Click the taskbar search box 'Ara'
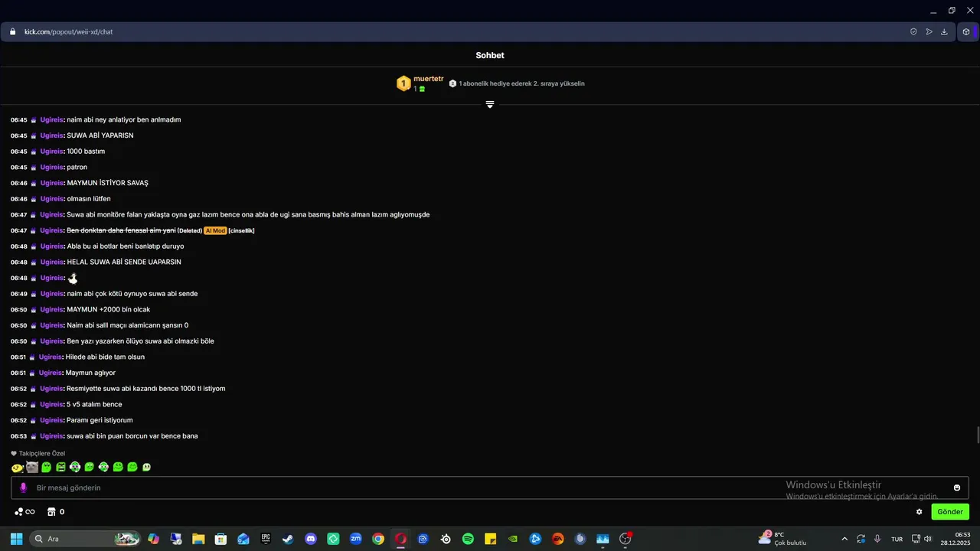980x551 pixels. click(86, 539)
